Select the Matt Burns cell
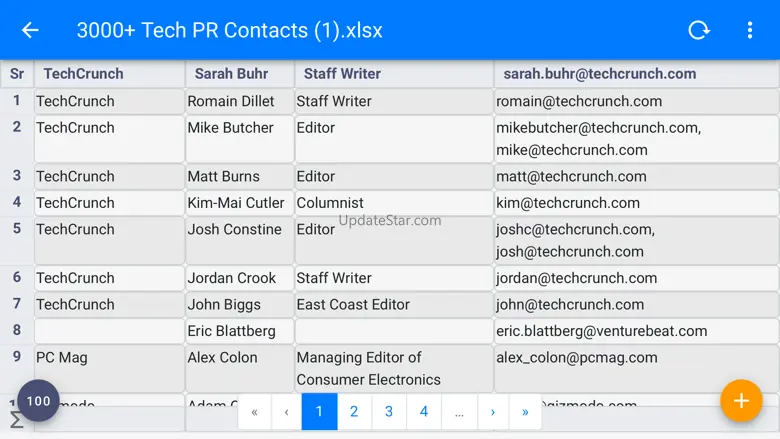 point(240,176)
